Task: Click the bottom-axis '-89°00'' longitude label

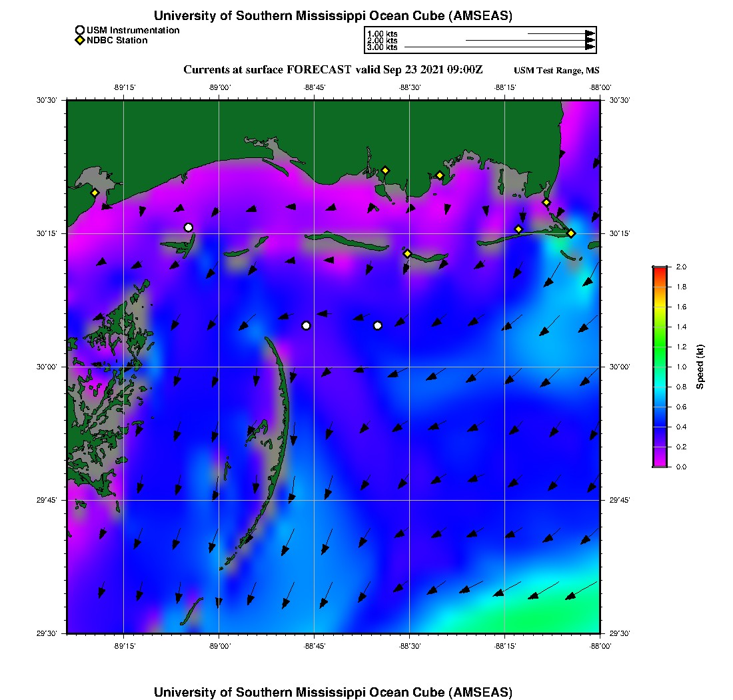Action: [219, 646]
